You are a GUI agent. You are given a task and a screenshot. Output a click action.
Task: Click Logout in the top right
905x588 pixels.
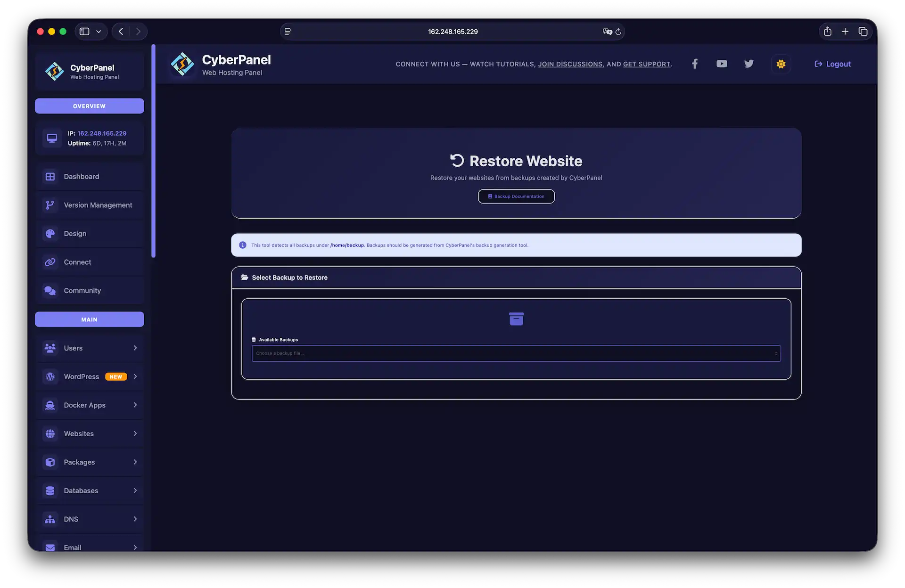pos(832,64)
